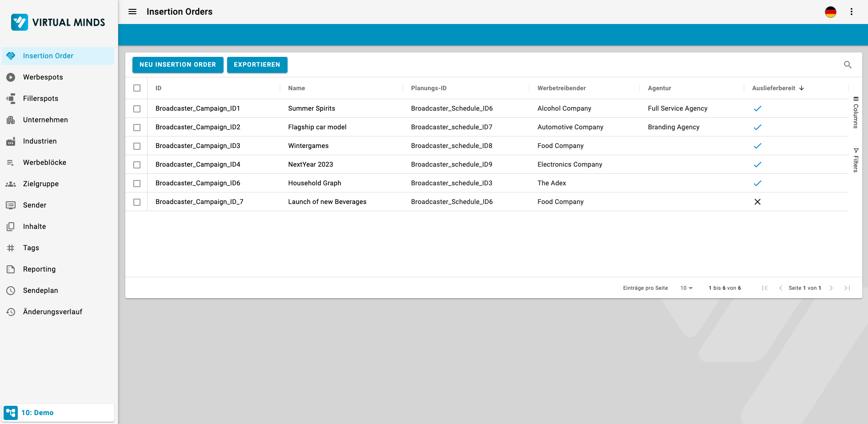Screen dimensions: 868x424
Task: Click the Tags hash icon in sidebar
Action: (x=11, y=248)
